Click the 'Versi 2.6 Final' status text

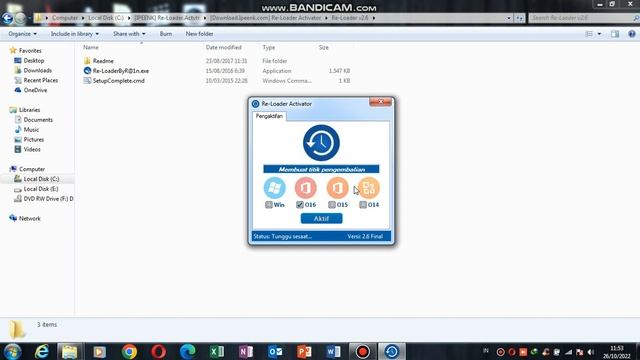point(365,236)
